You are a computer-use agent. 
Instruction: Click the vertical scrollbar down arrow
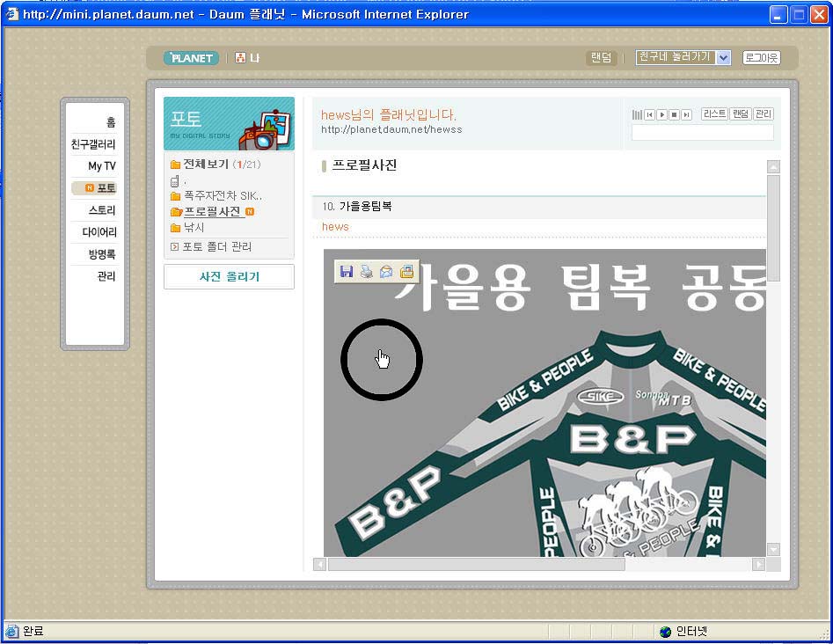773,549
